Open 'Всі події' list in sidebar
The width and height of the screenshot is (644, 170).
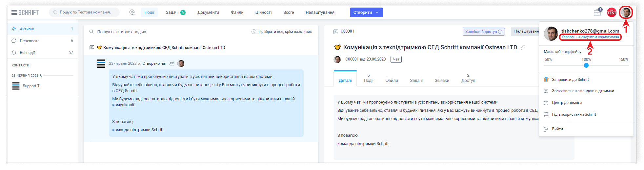click(x=27, y=53)
